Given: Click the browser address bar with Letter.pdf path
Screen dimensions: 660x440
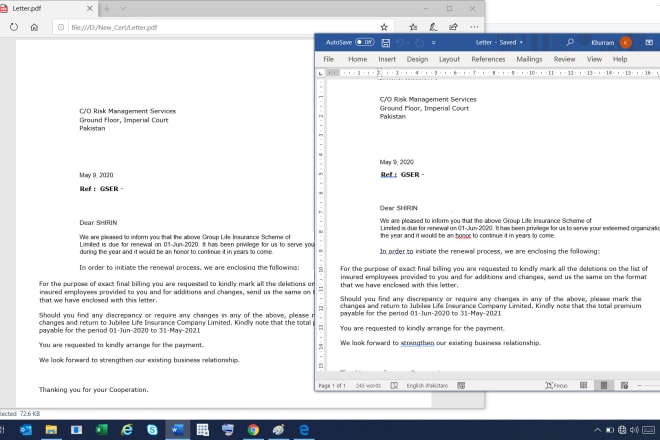Looking at the screenshot, I should click(x=223, y=27).
